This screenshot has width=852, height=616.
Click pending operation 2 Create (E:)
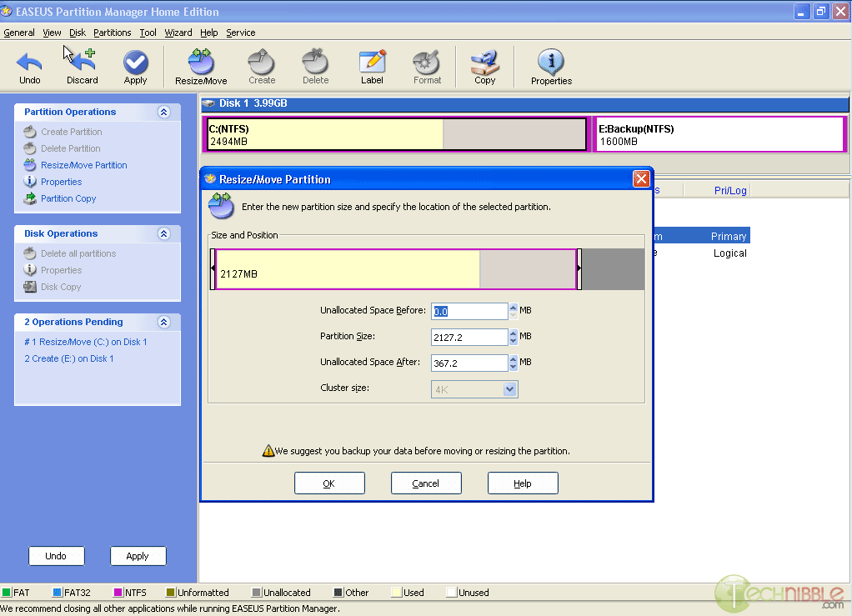69,359
